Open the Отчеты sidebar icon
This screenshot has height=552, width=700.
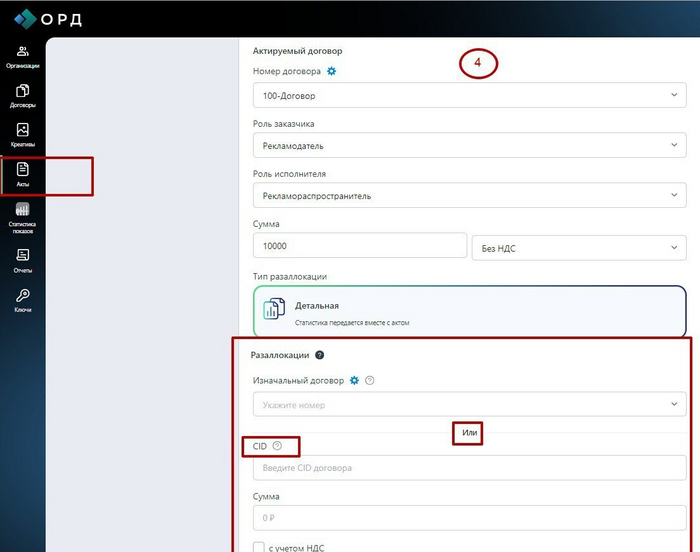(x=22, y=260)
